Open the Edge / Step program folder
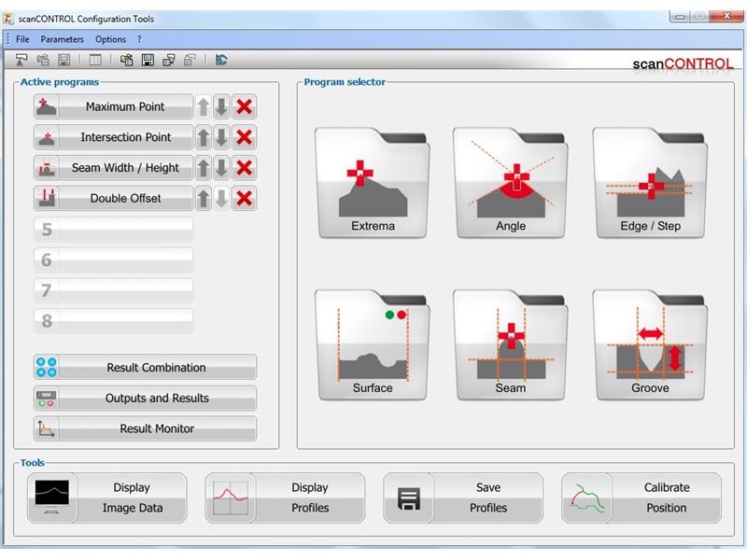Screen dimensions: 747x560 tap(650, 182)
